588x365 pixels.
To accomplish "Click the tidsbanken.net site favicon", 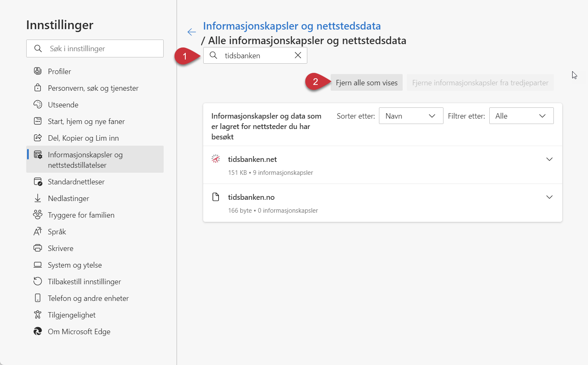I will [216, 159].
